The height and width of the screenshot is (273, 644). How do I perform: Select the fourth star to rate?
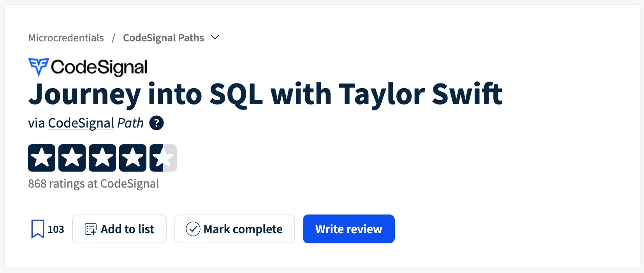[x=133, y=158]
